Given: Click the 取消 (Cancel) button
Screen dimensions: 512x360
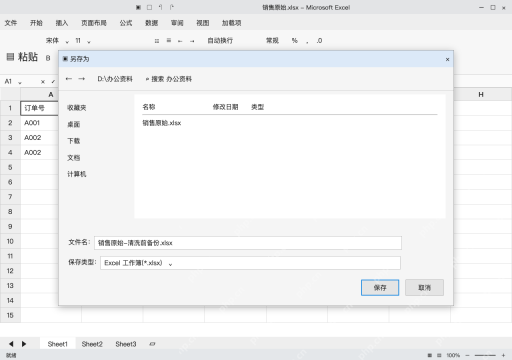Looking at the screenshot, I should [424, 287].
